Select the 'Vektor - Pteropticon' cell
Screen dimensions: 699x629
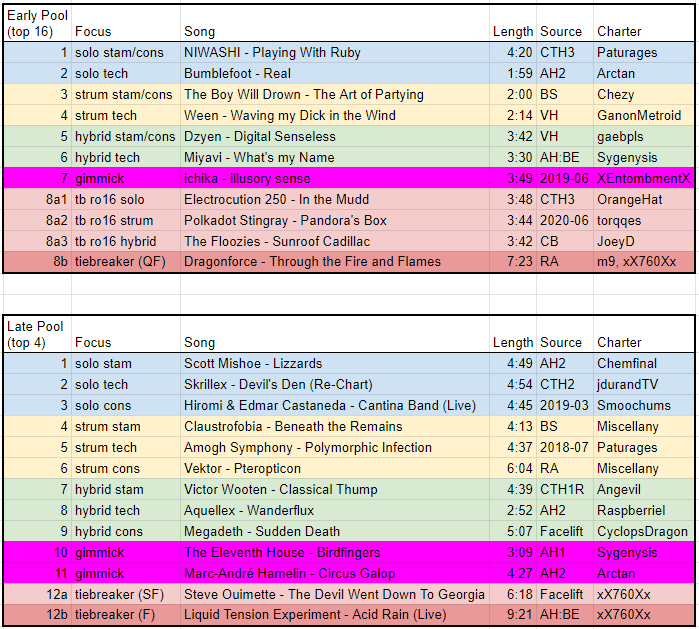coord(335,469)
